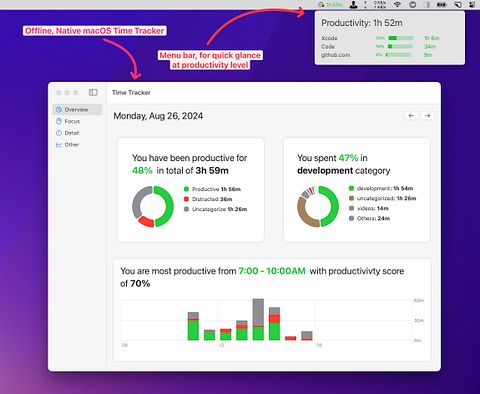
Task: Click the development category donut chart
Action: [318, 206]
